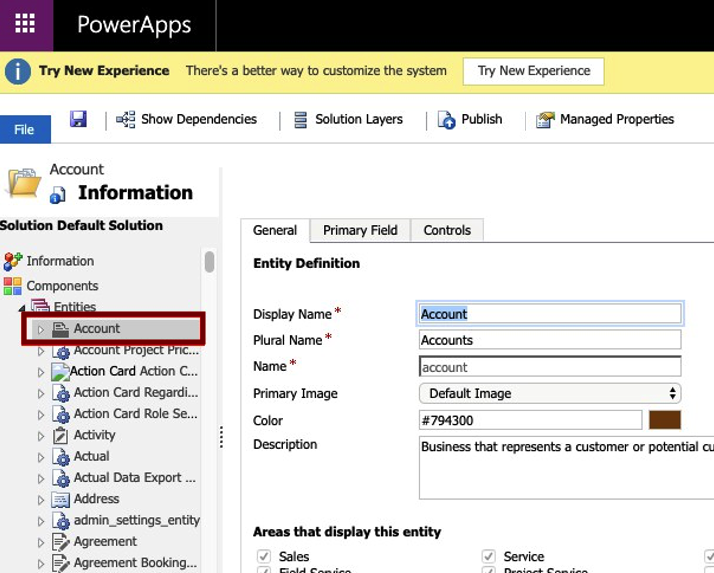Click the Action Card Regardi... entity icon
Image resolution: width=714 pixels, height=573 pixels.
61,393
